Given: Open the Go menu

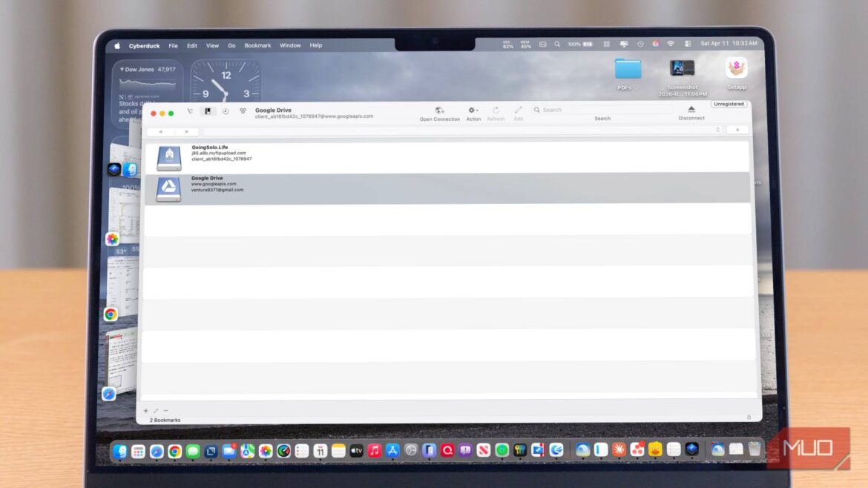Looking at the screenshot, I should [232, 45].
